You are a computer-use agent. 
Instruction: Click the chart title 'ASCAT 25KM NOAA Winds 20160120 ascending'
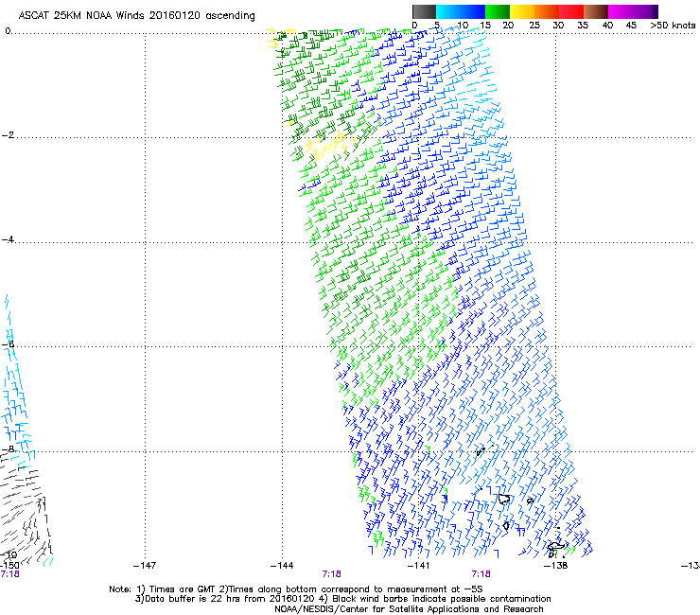[x=136, y=15]
